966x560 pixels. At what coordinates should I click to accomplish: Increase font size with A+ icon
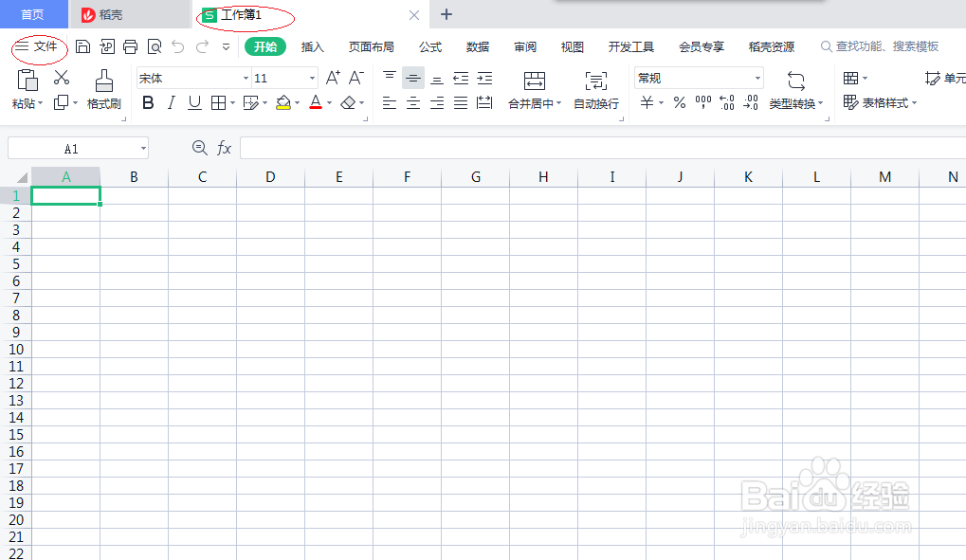pos(333,78)
